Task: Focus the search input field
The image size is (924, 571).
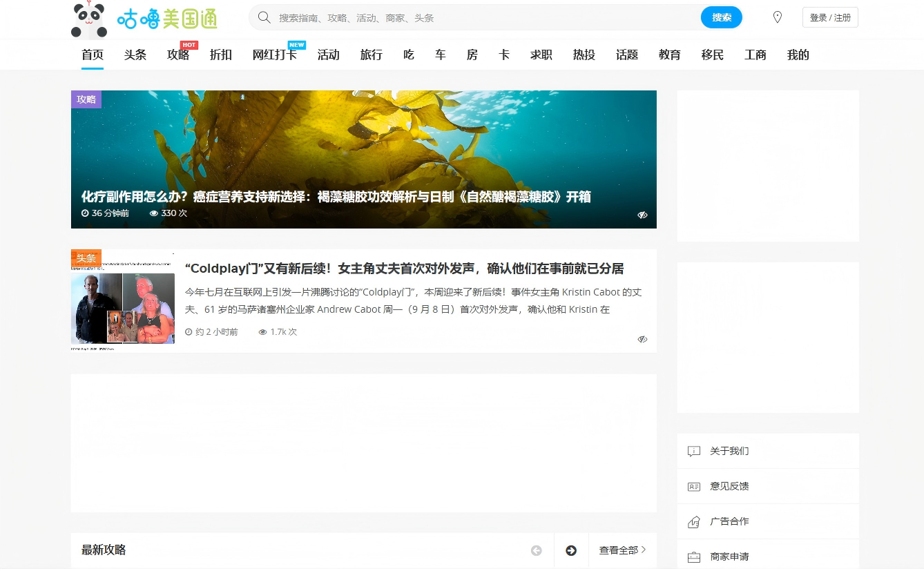Action: point(483,17)
